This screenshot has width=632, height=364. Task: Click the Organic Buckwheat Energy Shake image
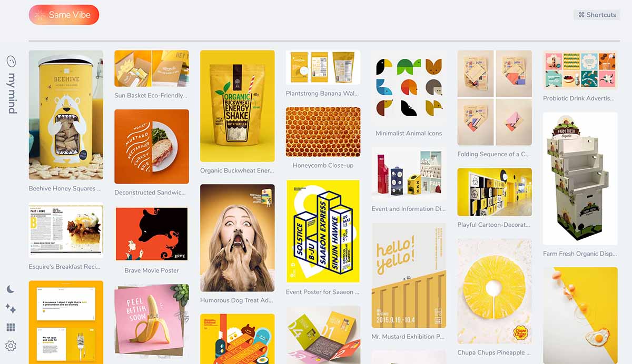238,106
